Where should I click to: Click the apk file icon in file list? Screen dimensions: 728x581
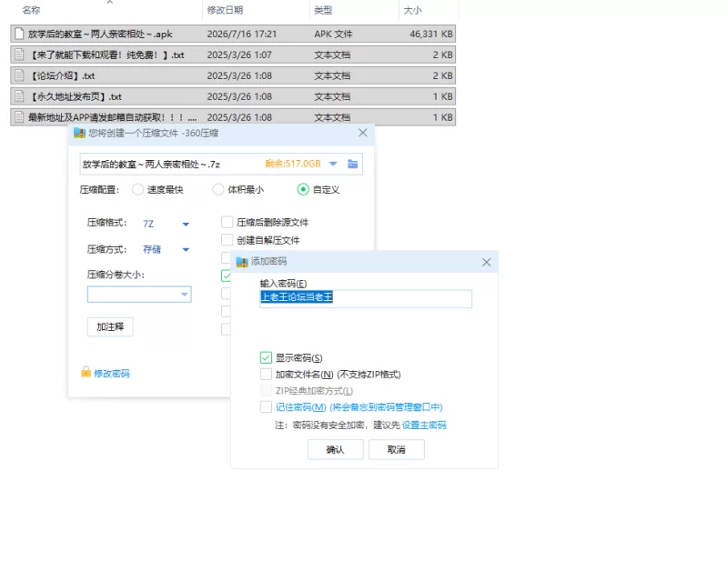[x=19, y=34]
